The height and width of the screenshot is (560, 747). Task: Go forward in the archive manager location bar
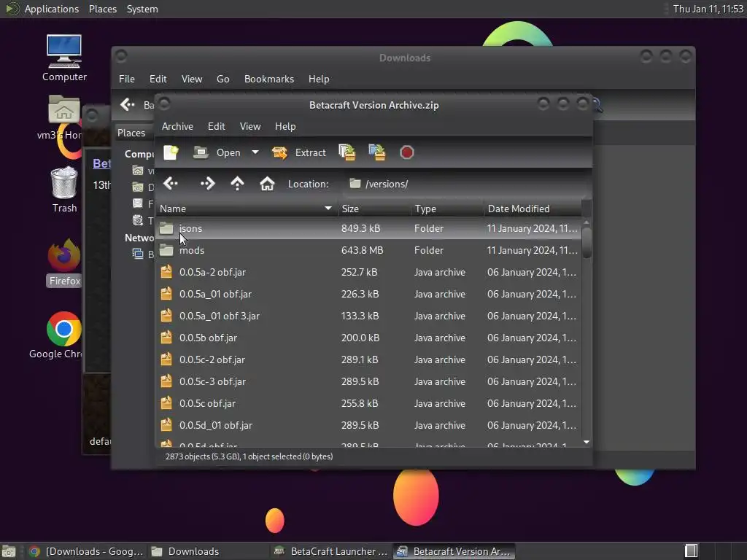coord(207,183)
